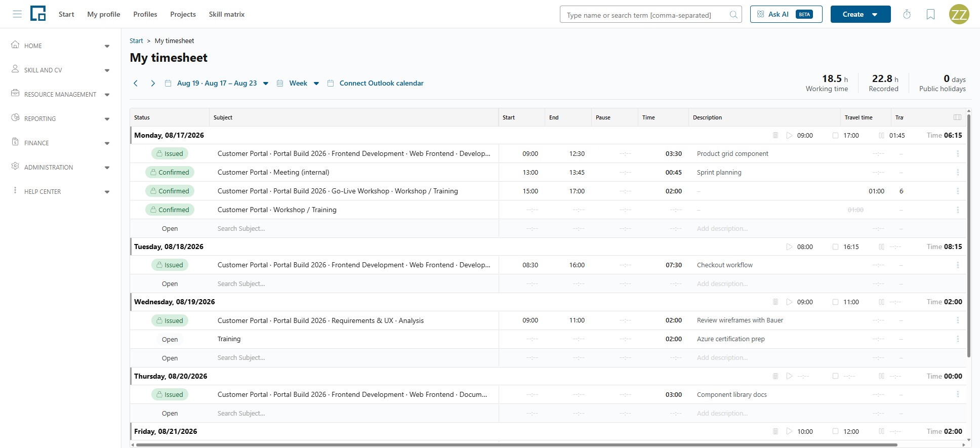Open row options for Checkout workflow entry
980x448 pixels.
pyautogui.click(x=958, y=265)
